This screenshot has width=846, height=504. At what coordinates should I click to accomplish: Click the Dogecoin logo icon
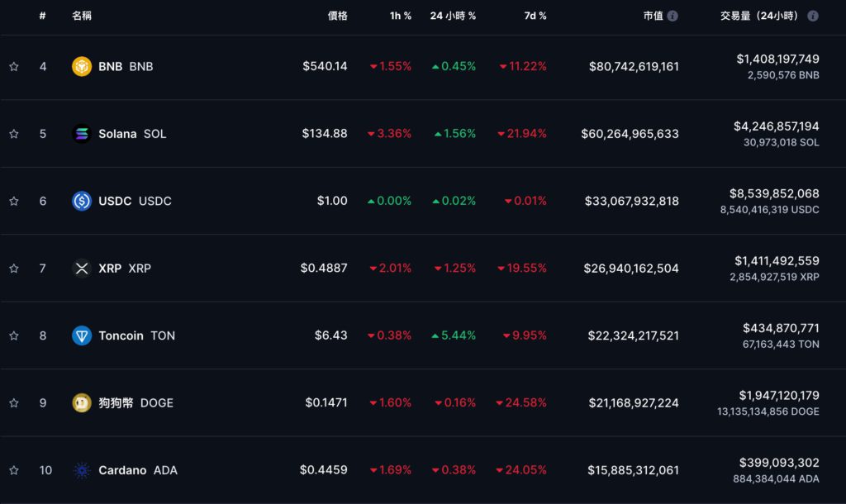tap(82, 402)
